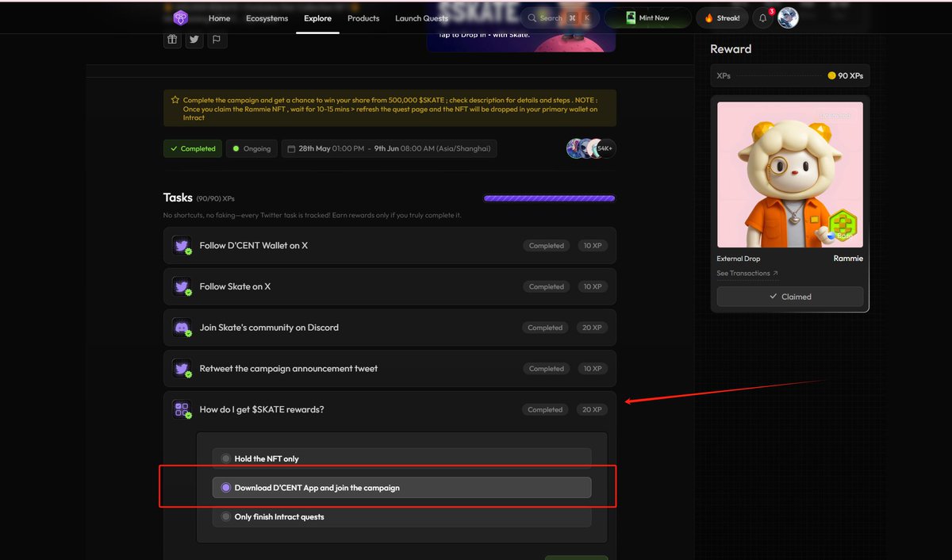The width and height of the screenshot is (952, 560).
Task: Click the 10 XP badge on the Retweet task
Action: point(593,369)
